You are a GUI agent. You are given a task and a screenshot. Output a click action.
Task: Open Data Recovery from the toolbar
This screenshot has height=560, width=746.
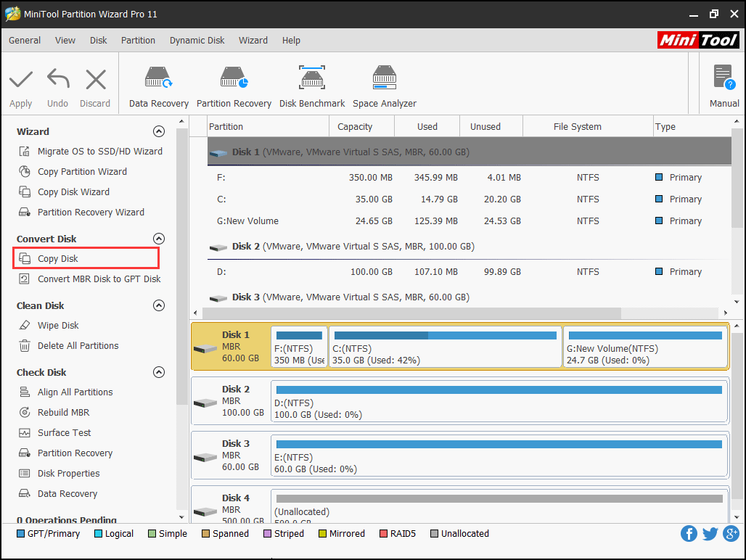[x=158, y=87]
